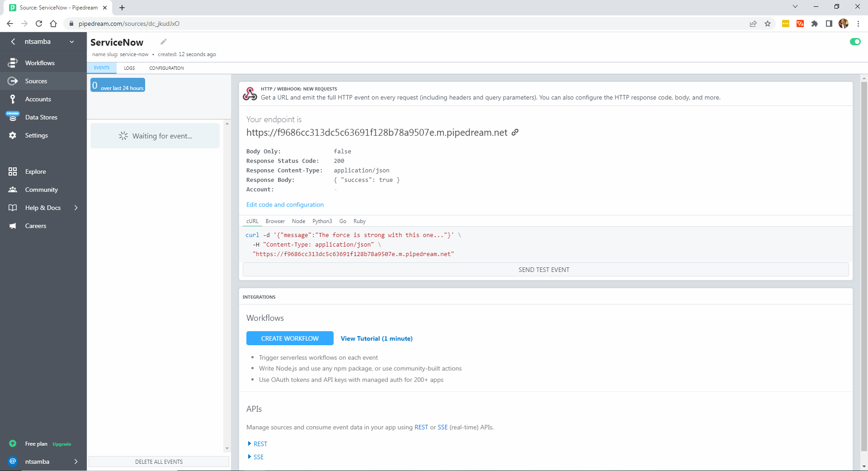868x471 pixels.
Task: Bookmark this page with the star icon
Action: (x=768, y=24)
